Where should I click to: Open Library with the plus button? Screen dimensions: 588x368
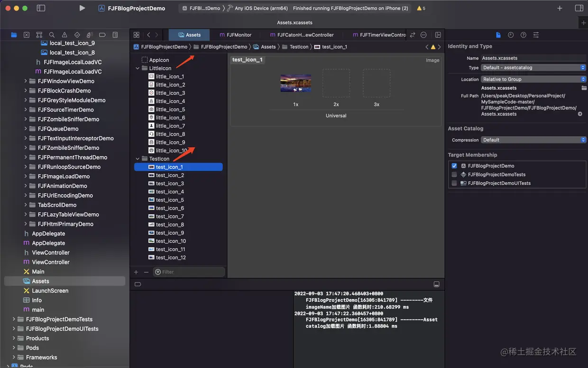tap(560, 8)
